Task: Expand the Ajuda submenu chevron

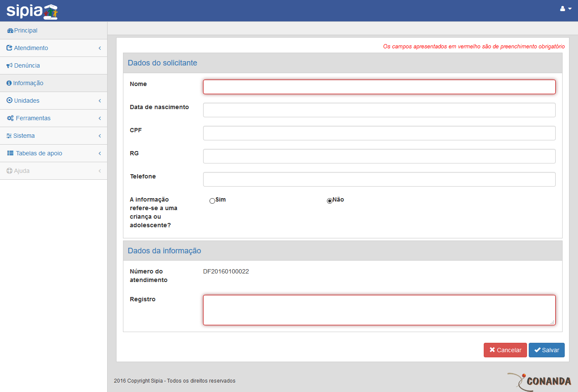Action: click(100, 171)
